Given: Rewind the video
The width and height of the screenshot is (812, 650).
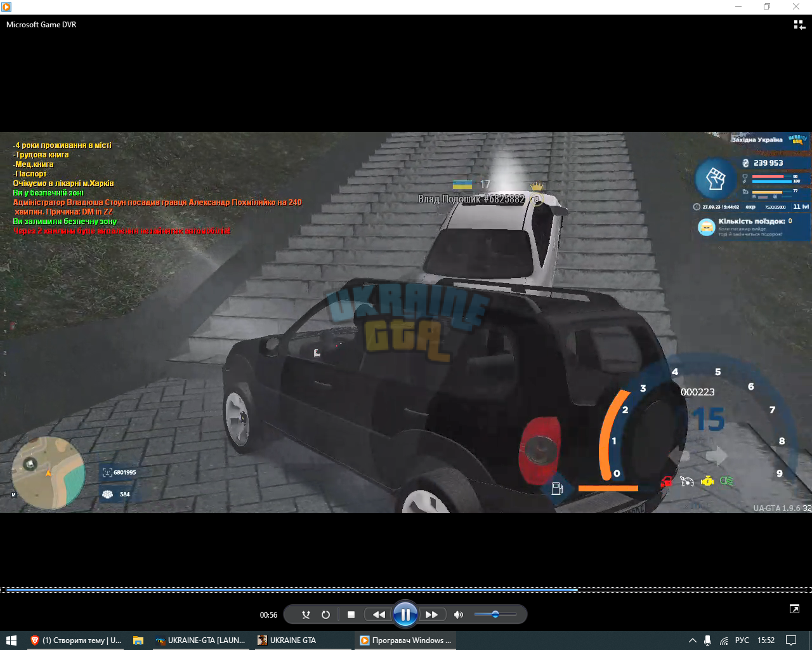Looking at the screenshot, I should tap(379, 614).
